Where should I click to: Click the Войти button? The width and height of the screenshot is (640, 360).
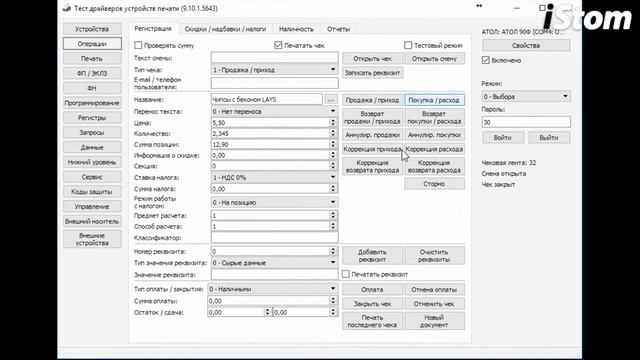click(x=503, y=138)
